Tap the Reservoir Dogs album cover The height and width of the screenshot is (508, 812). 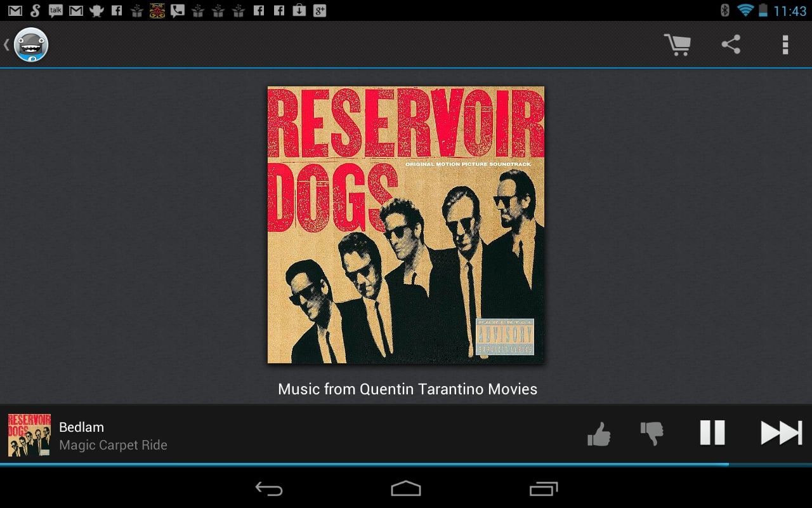coord(405,224)
